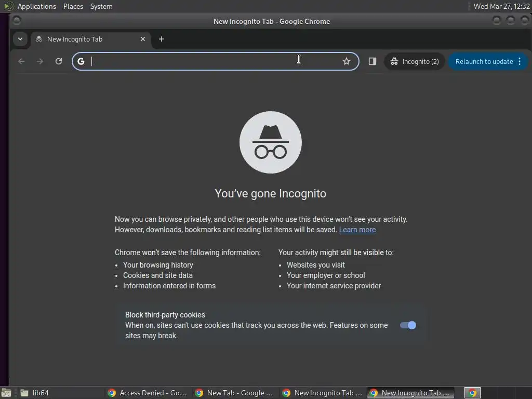Click the large incognito hat icon
Screen dimensions: 532x399
[x=270, y=142]
